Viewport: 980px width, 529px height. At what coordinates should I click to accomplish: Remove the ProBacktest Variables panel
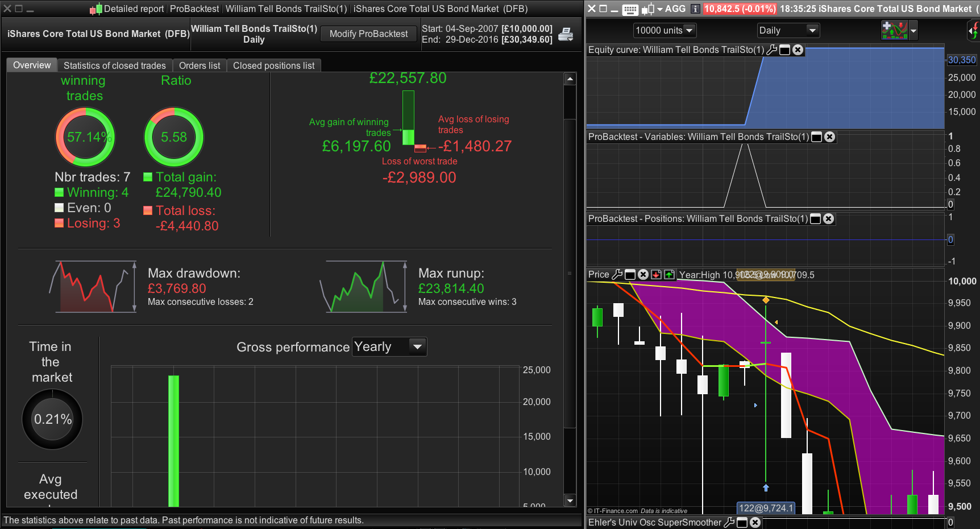click(x=830, y=137)
